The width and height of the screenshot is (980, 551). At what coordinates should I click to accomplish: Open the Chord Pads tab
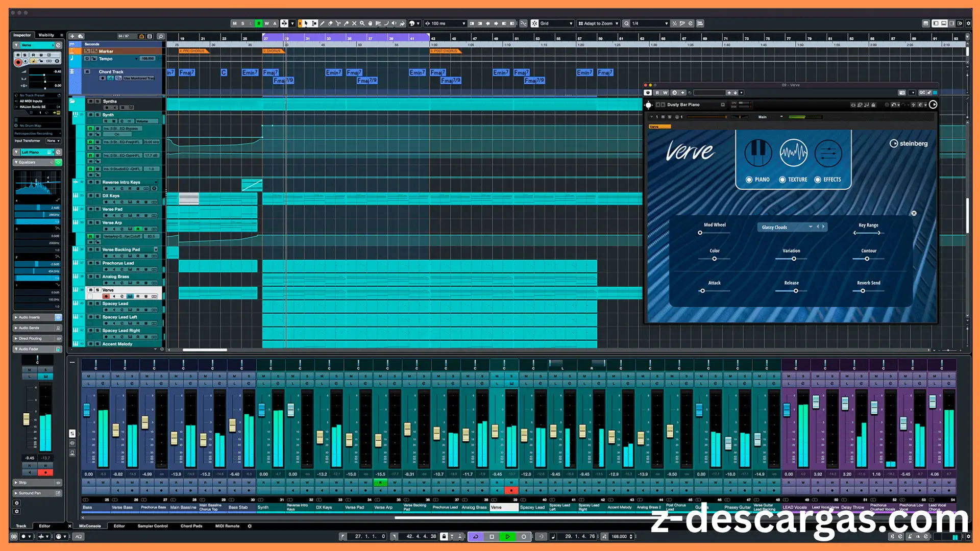coord(191,526)
